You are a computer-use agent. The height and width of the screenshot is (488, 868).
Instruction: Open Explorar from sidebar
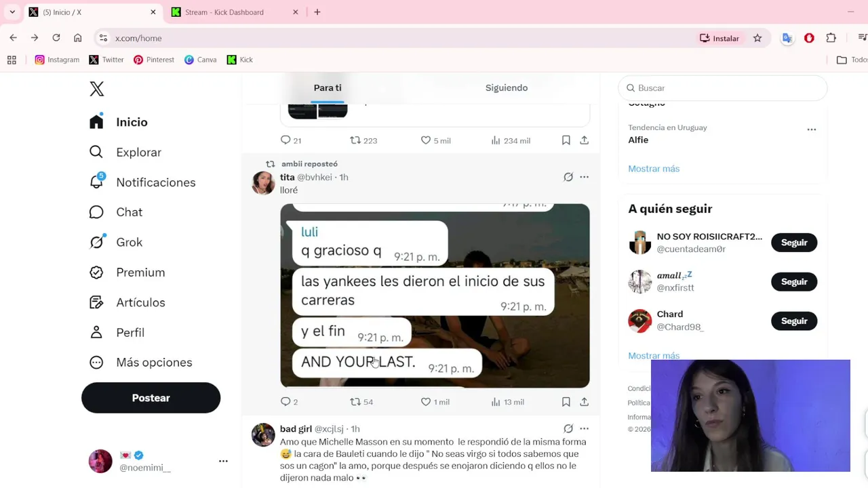125,152
